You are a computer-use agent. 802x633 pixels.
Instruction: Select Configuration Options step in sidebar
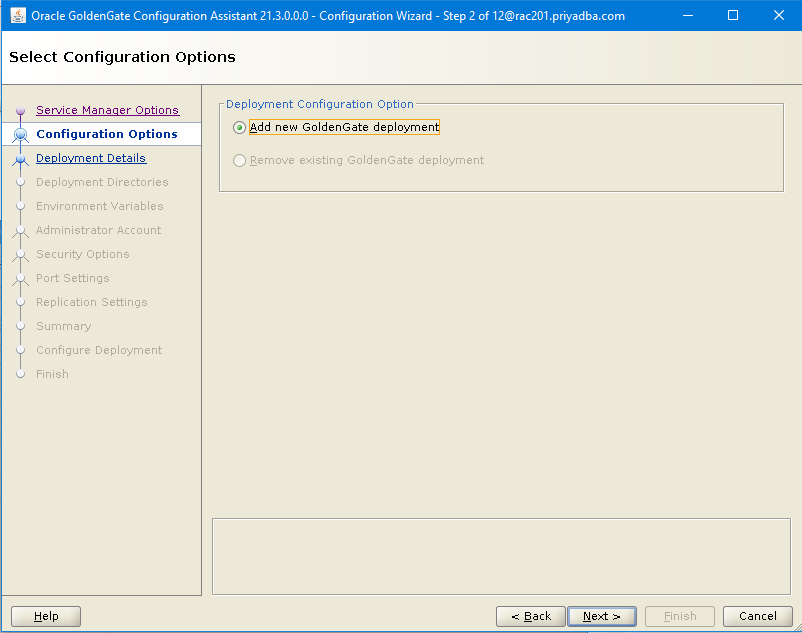(x=107, y=134)
